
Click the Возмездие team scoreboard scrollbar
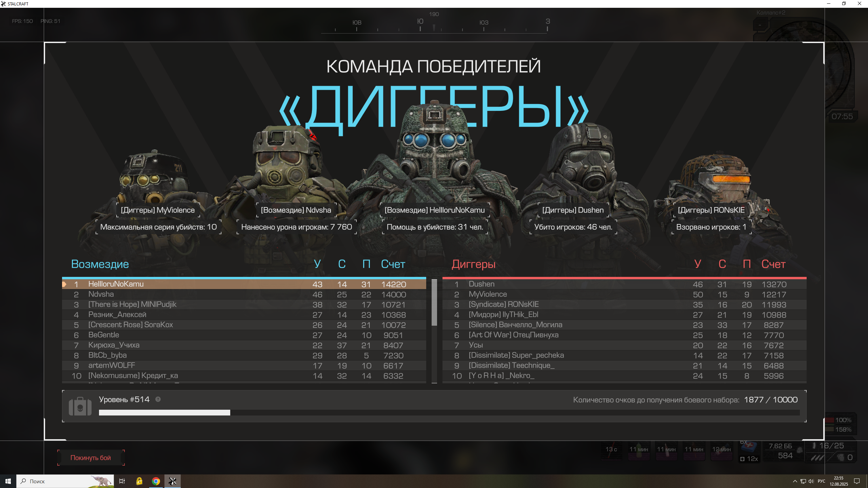[x=434, y=302]
